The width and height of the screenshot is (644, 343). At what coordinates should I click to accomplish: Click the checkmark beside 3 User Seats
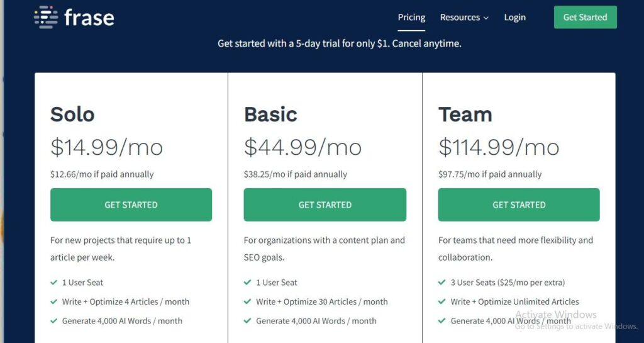coord(442,283)
